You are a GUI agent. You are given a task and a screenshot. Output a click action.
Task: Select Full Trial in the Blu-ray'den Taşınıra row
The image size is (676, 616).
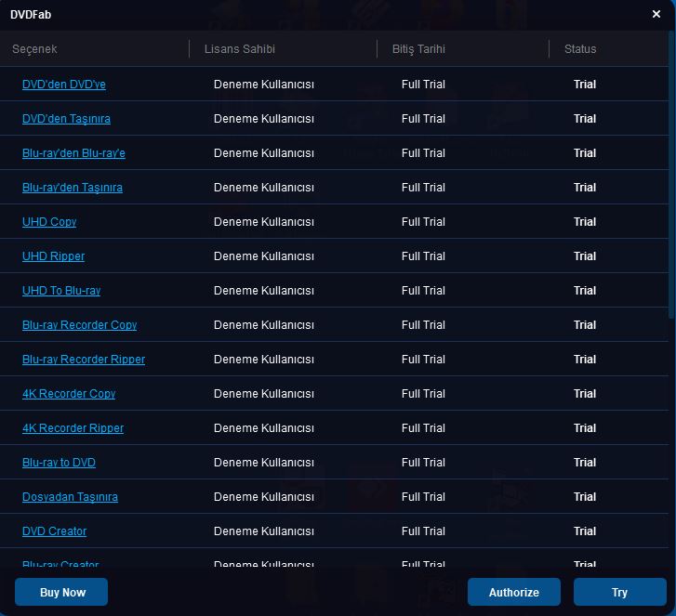tap(423, 188)
